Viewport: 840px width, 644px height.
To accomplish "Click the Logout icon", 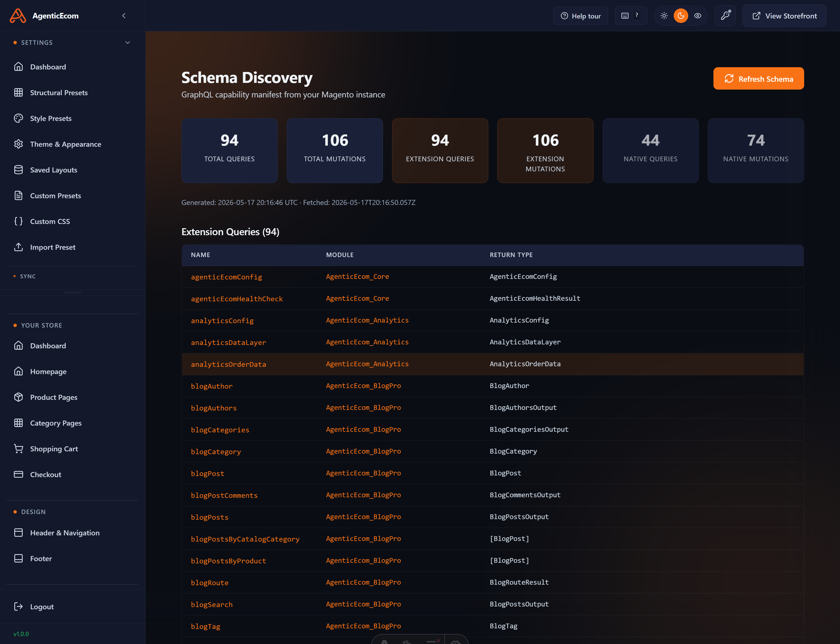I will click(18, 606).
